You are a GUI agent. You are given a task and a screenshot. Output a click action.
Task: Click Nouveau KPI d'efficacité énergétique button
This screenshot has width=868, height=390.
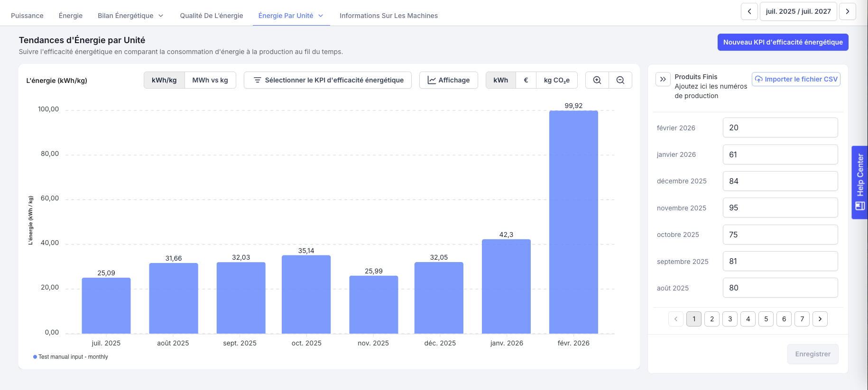[x=783, y=42]
